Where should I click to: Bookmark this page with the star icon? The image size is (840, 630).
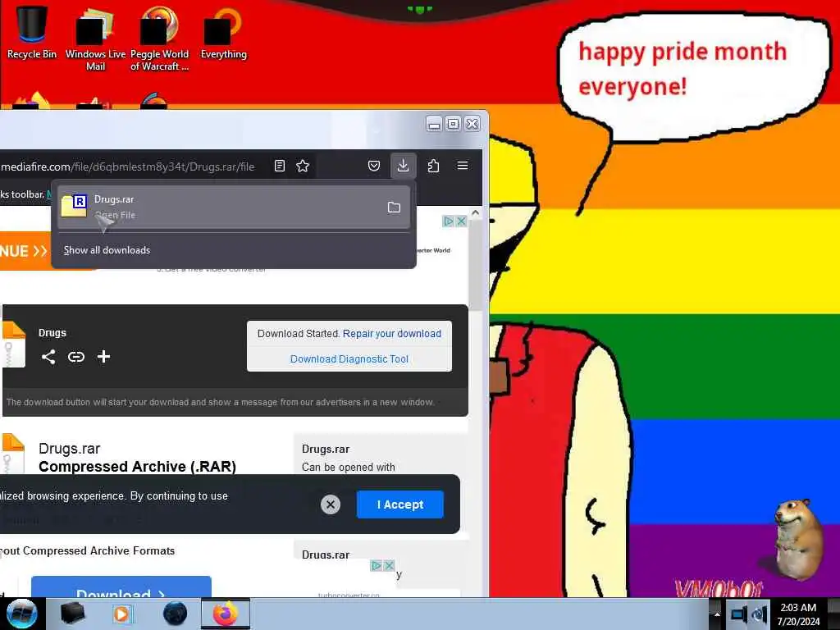(303, 166)
